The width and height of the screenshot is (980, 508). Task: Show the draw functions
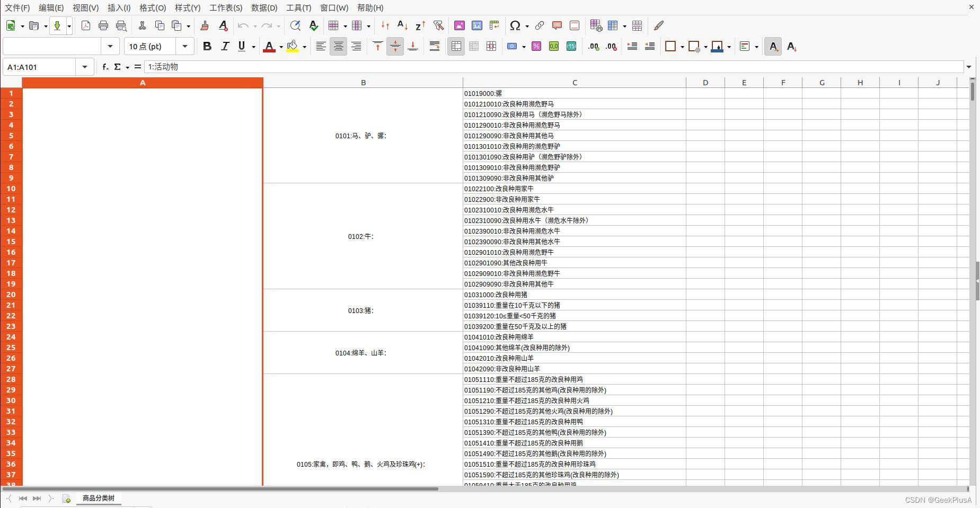[659, 25]
